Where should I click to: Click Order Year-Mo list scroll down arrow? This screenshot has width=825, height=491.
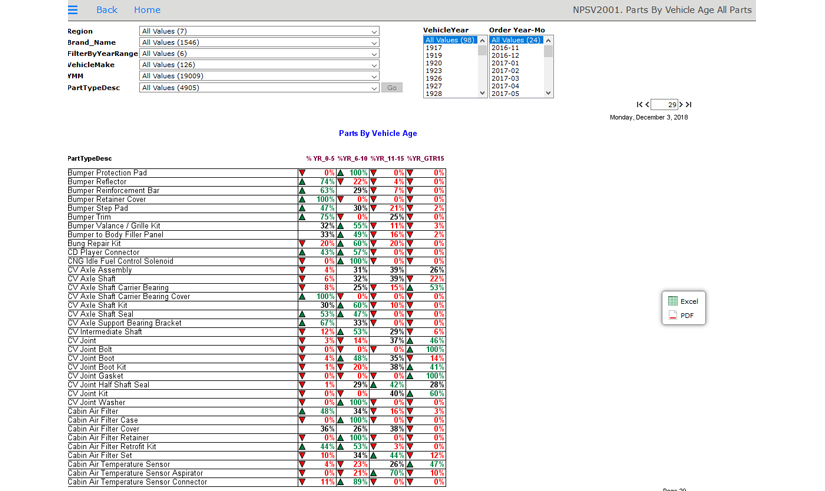coord(548,93)
